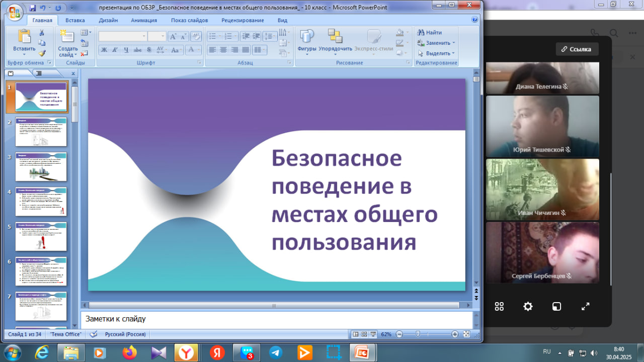This screenshot has width=644, height=362.
Task: Undo the last action
Action: pos(43,8)
